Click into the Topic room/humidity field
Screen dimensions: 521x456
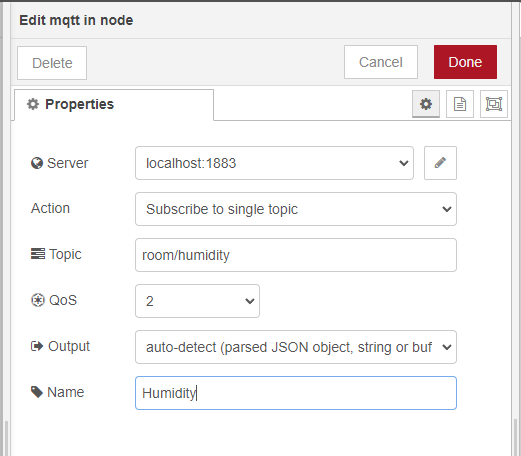(296, 255)
